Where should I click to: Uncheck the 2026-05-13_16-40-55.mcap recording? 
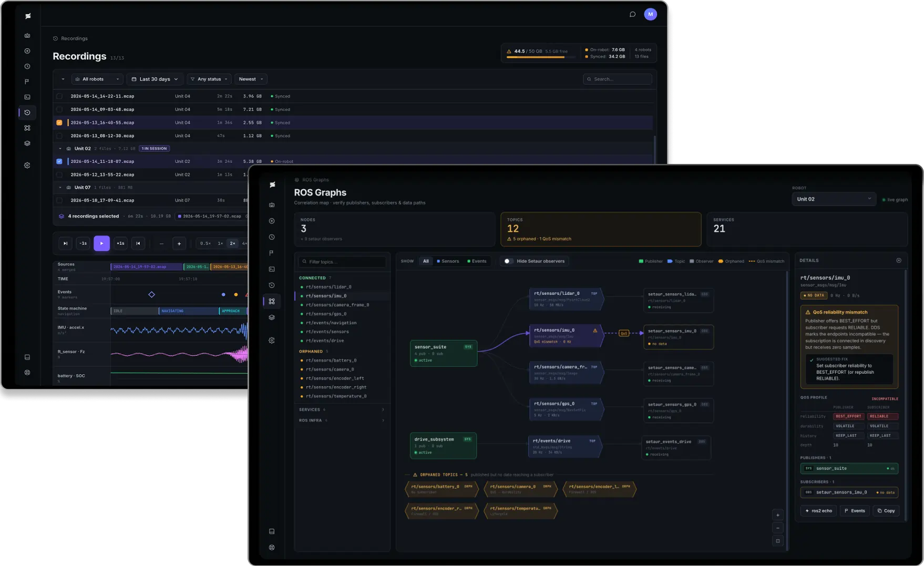click(x=59, y=122)
